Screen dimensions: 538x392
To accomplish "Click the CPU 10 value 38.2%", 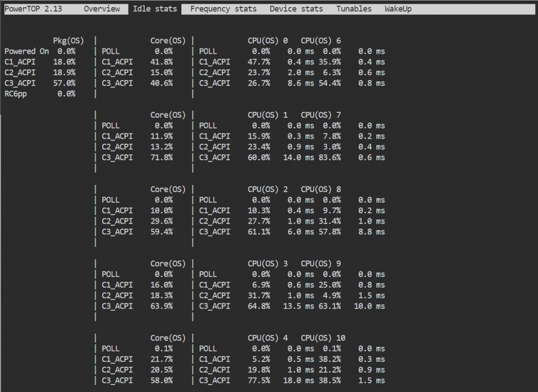I will 330,359.
